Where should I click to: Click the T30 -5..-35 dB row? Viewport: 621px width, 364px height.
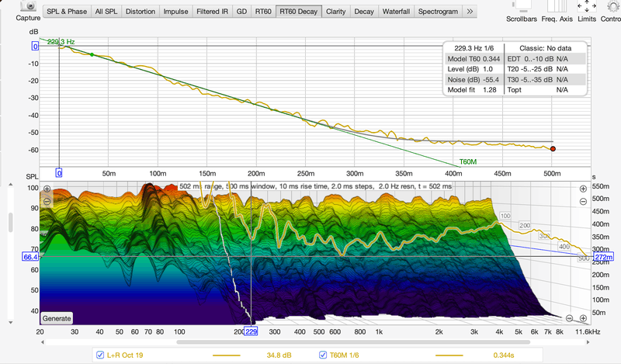pos(546,79)
